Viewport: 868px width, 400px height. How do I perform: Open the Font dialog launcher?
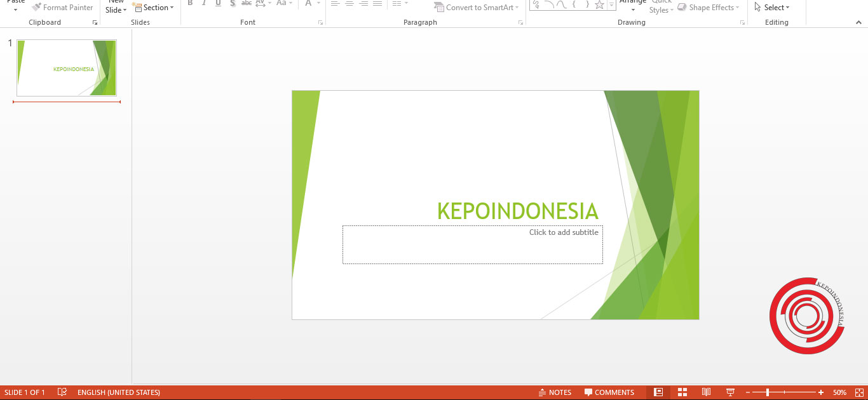coord(320,23)
